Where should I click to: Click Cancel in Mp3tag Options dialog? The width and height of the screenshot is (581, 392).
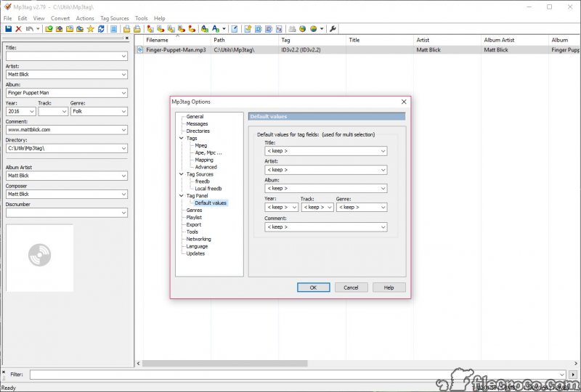click(351, 287)
